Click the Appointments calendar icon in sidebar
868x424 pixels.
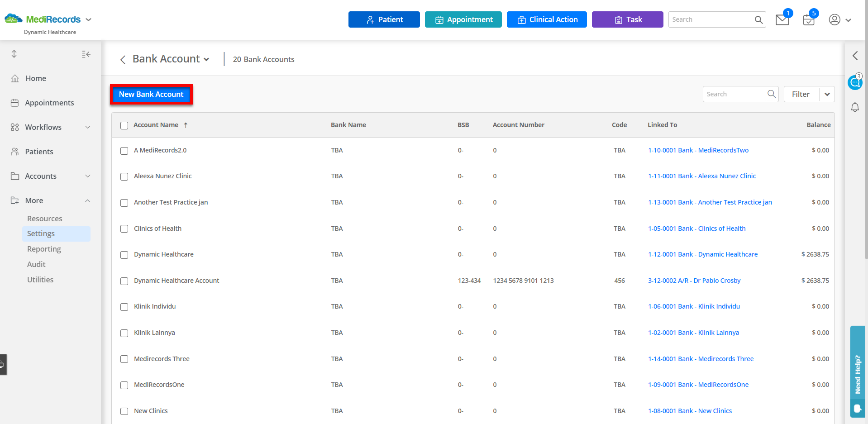pyautogui.click(x=15, y=103)
